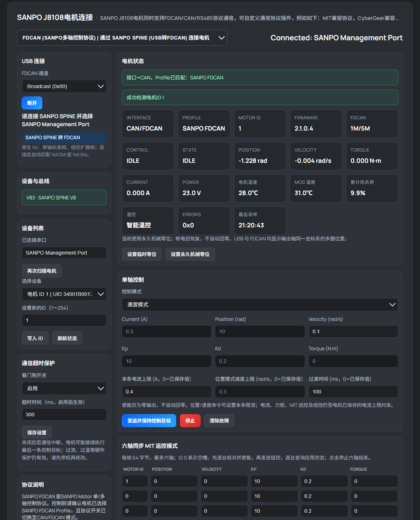
Task: Click the Torque (N·m) input field
Action: pos(353,361)
